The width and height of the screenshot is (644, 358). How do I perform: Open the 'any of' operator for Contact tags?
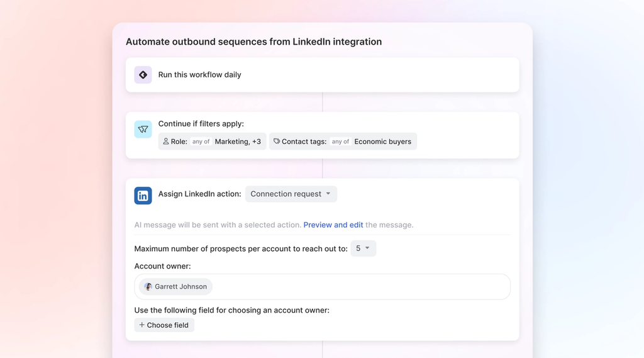[340, 142]
